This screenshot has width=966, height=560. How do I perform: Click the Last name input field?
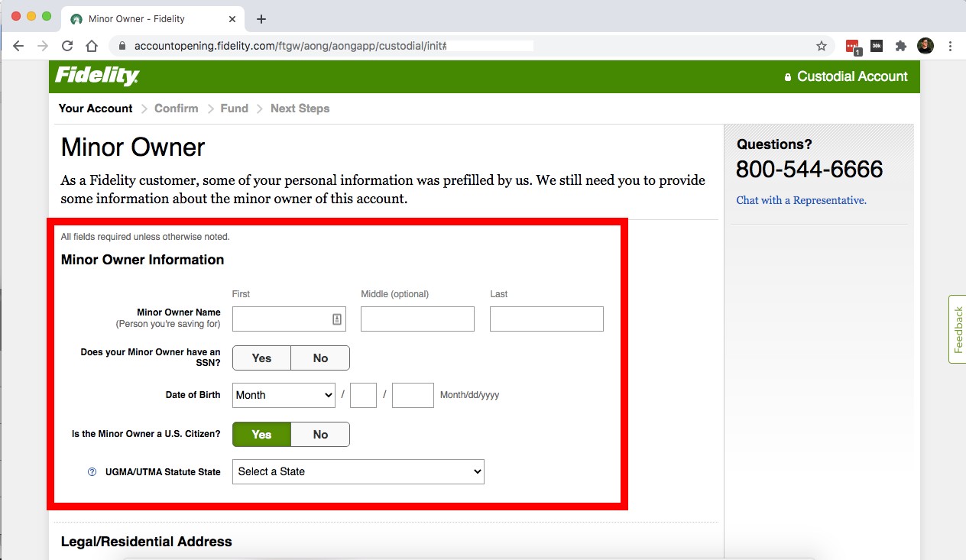[x=546, y=319]
